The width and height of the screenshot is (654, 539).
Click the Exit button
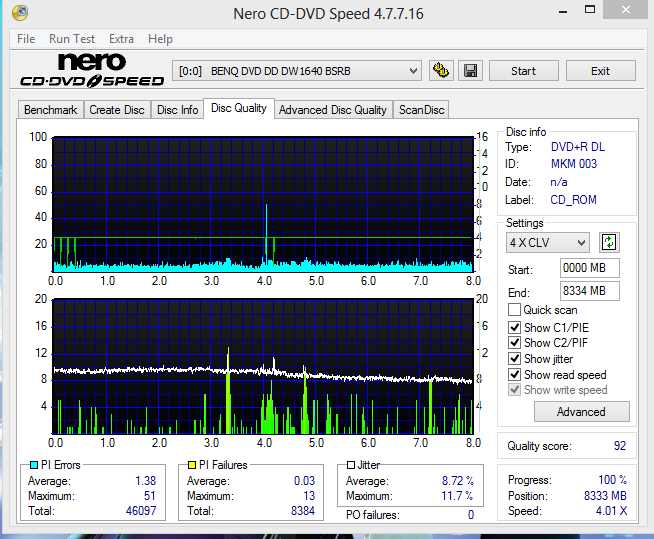click(x=601, y=71)
